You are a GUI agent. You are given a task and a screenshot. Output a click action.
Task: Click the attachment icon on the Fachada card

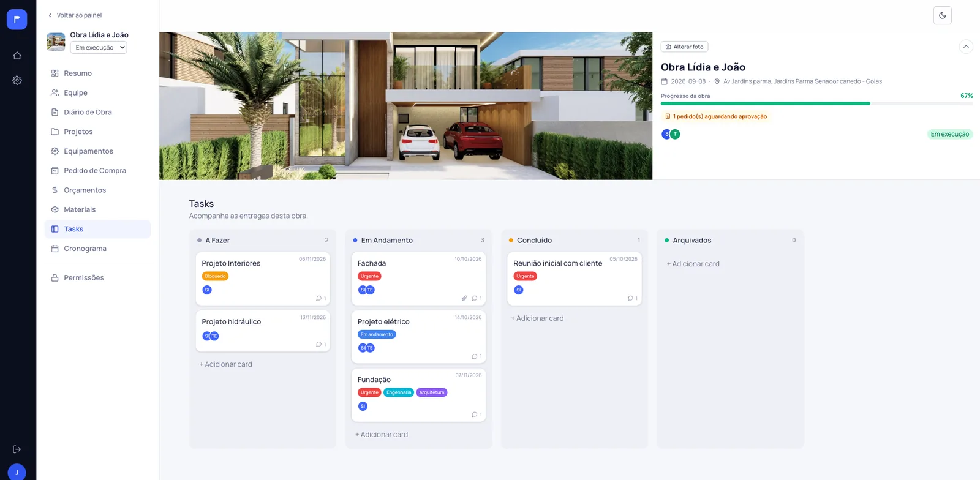[464, 299]
